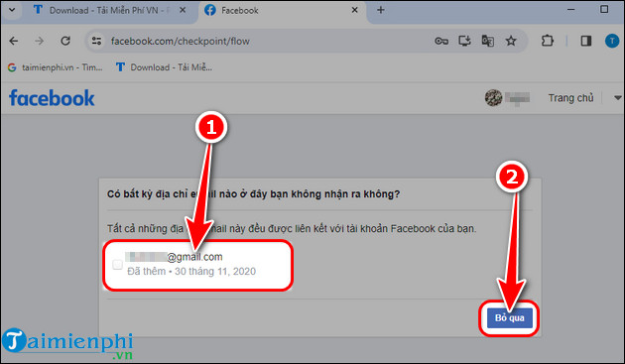Viewport: 625px width, 364px height.
Task: Click the facebook logo
Action: coord(52,98)
